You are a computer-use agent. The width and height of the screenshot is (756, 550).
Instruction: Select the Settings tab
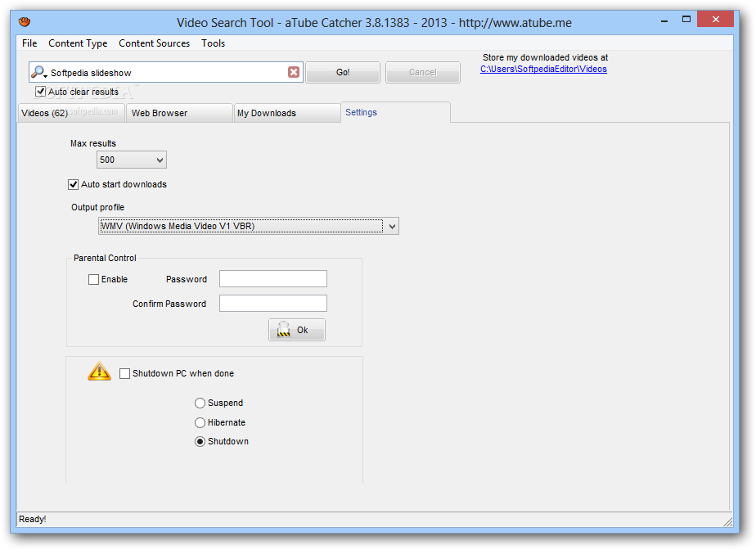click(395, 112)
